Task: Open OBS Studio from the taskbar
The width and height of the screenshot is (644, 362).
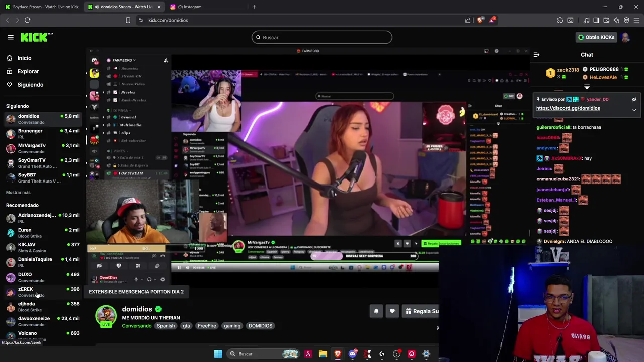Action: click(x=397, y=354)
